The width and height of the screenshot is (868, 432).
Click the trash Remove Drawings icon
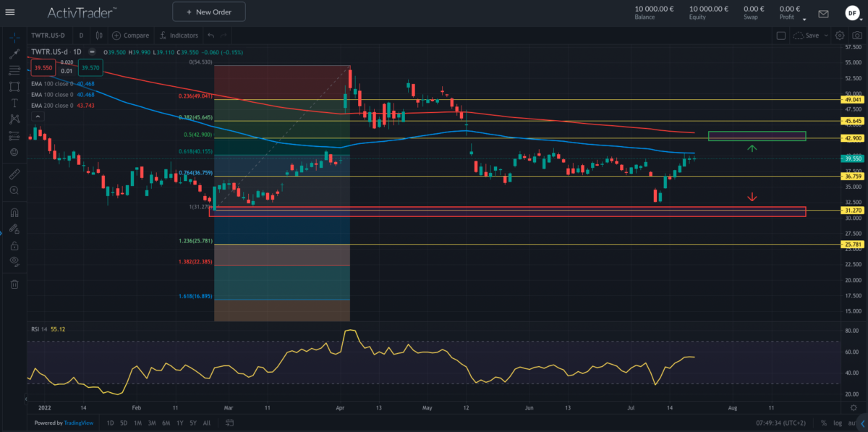14,284
